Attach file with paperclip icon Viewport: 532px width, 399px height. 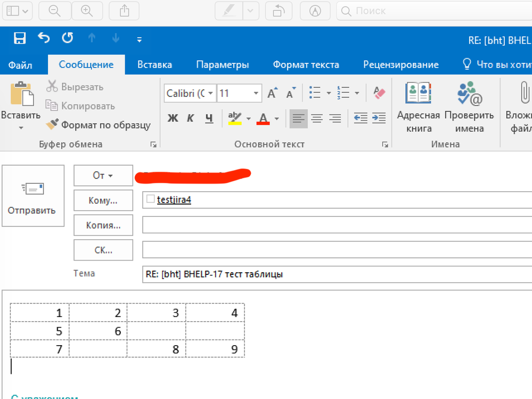(x=525, y=92)
